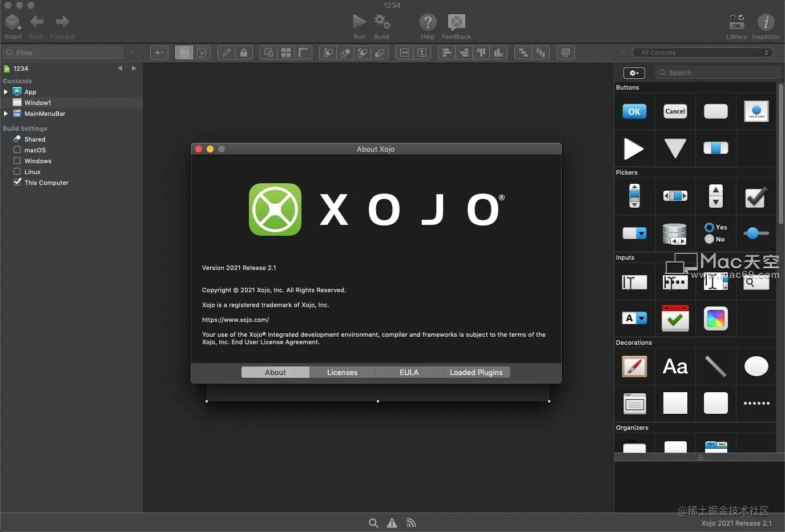Click fill height icon in toolbar
785x532 pixels.
[422, 53]
